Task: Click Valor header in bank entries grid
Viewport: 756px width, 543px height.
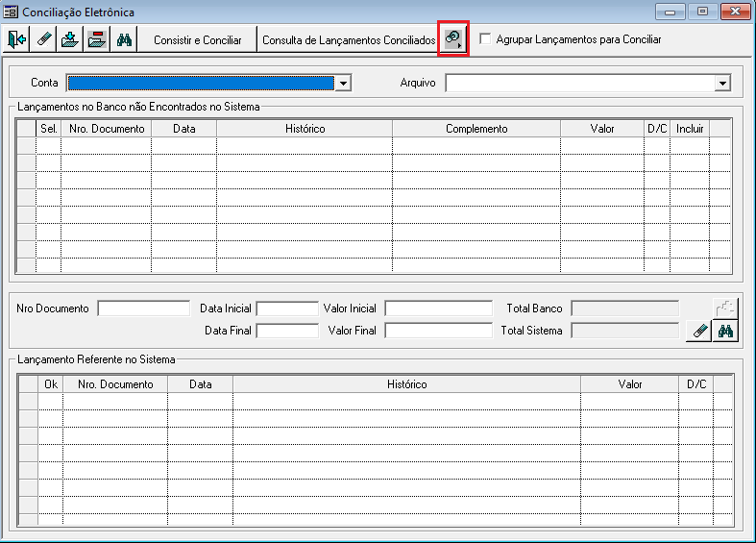Action: tap(602, 129)
